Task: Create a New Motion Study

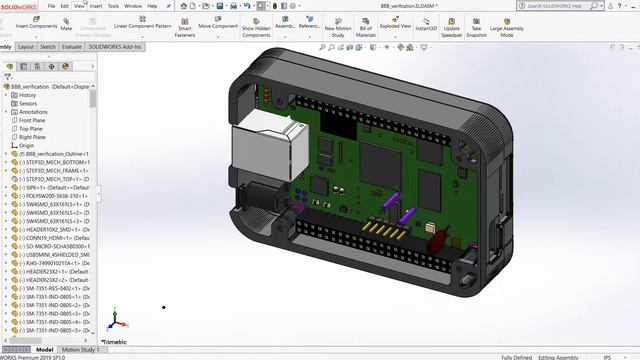Action: click(338, 28)
